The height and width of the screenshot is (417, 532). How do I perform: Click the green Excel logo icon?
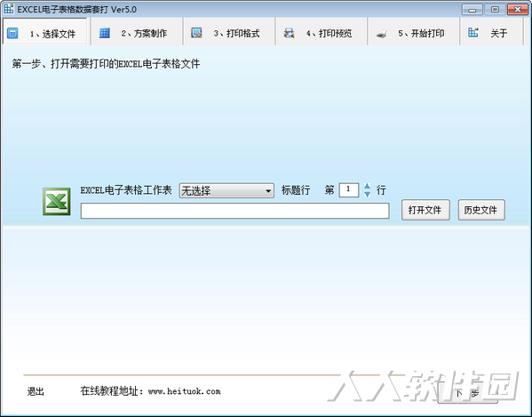tap(56, 201)
